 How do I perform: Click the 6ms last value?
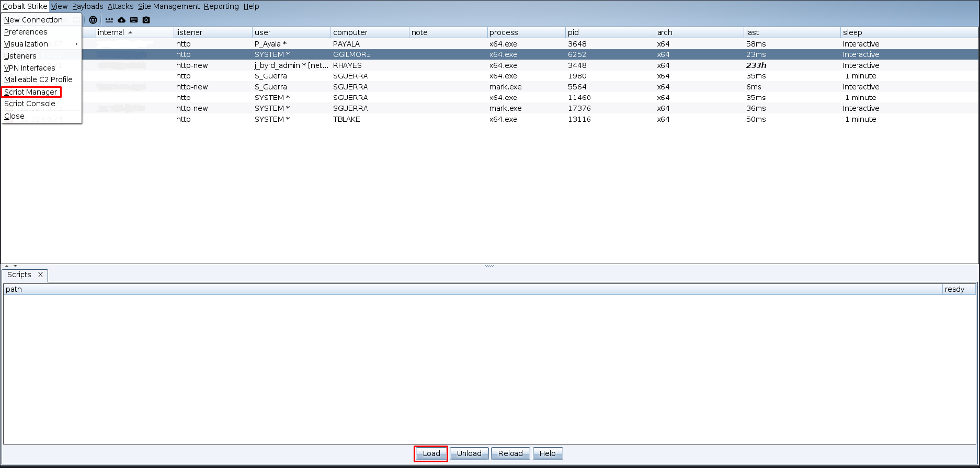click(754, 87)
